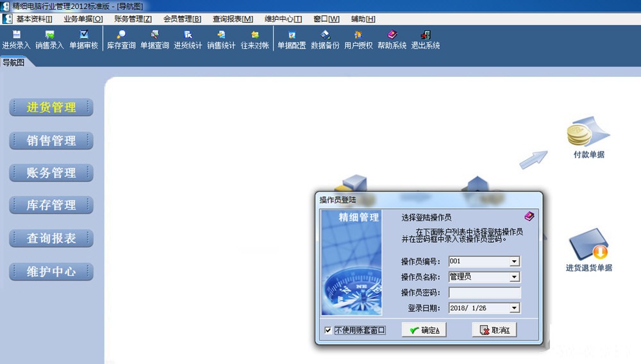Open the 查询报表 menu
Image resolution: width=641 pixels, height=364 pixels.
click(x=233, y=19)
